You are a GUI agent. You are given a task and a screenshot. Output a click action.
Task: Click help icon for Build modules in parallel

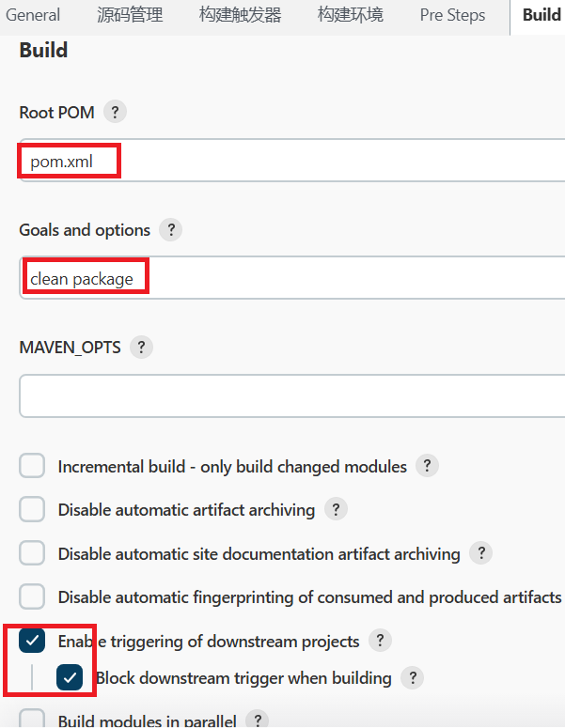(x=257, y=720)
